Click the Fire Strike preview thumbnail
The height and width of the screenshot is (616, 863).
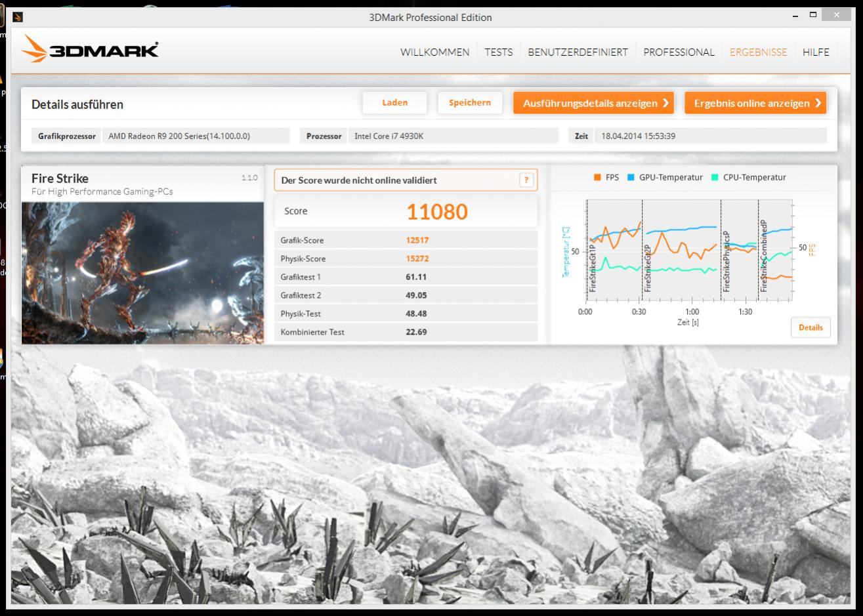(x=142, y=273)
